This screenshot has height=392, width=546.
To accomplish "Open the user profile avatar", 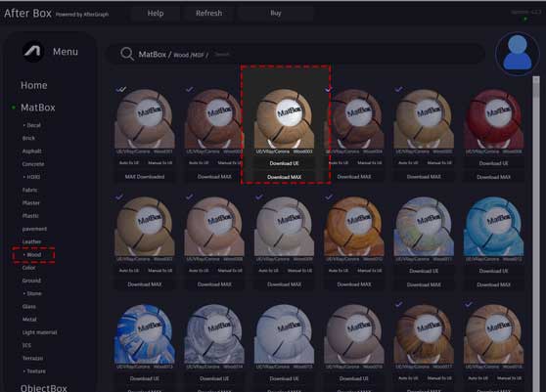I will coord(518,53).
